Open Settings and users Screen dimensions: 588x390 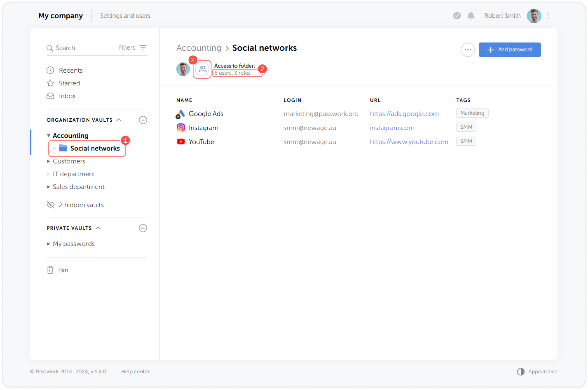coord(125,16)
